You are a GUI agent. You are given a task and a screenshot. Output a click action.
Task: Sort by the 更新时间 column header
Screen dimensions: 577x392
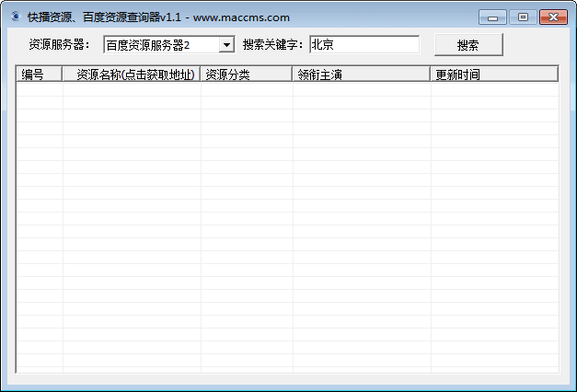point(493,75)
